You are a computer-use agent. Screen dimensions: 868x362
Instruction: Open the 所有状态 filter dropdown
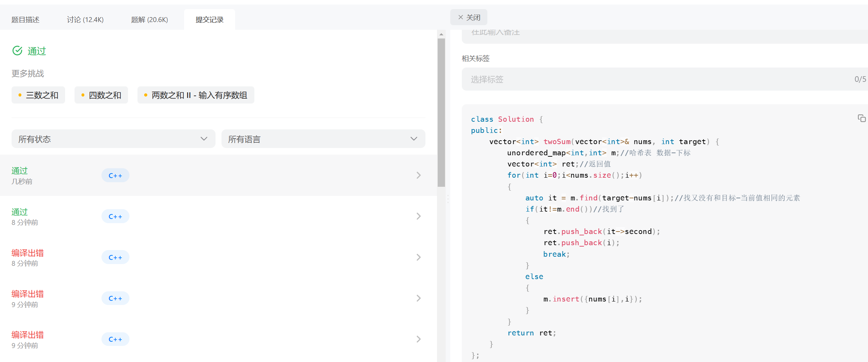[113, 139]
